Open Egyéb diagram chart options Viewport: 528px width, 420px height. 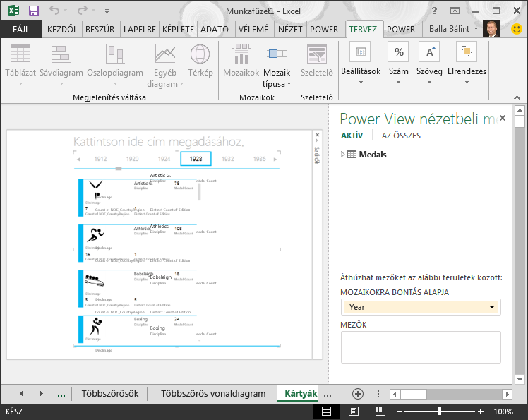(165, 66)
